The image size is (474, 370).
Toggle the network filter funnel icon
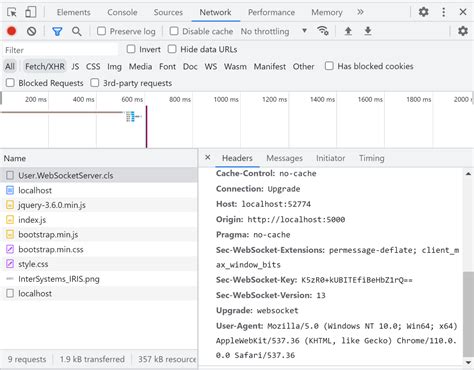pyautogui.click(x=57, y=31)
